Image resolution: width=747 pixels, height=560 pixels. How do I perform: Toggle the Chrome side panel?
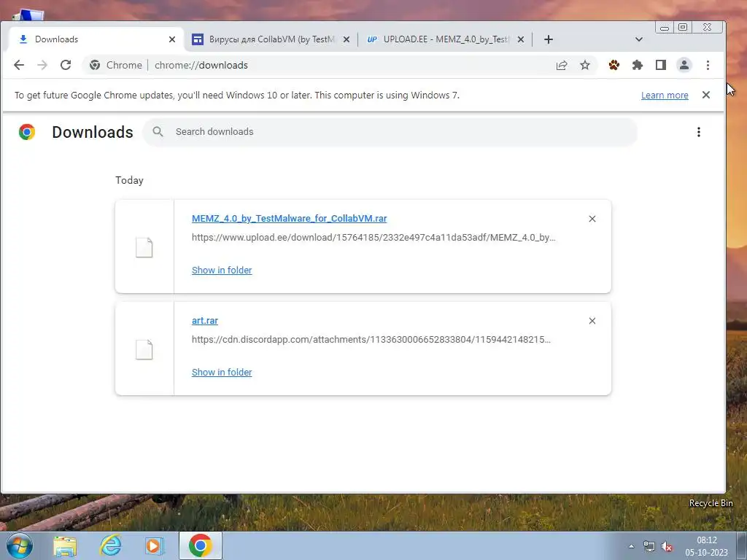[x=661, y=65]
